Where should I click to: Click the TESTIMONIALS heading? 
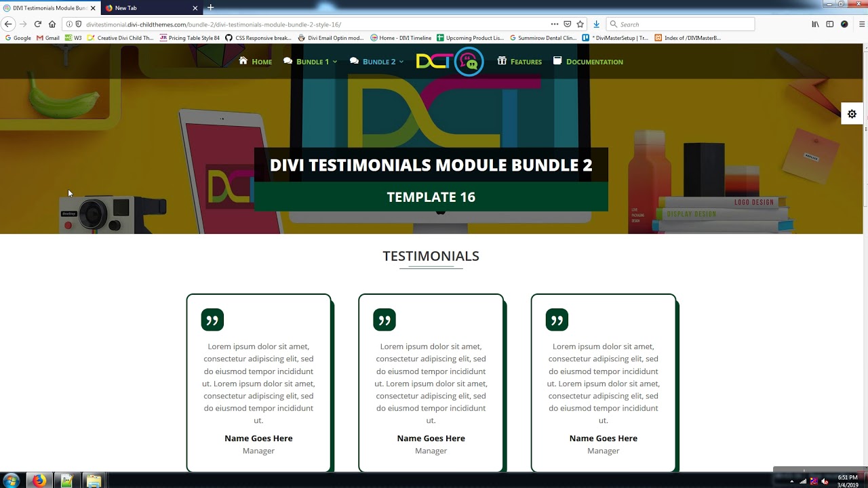coord(431,256)
